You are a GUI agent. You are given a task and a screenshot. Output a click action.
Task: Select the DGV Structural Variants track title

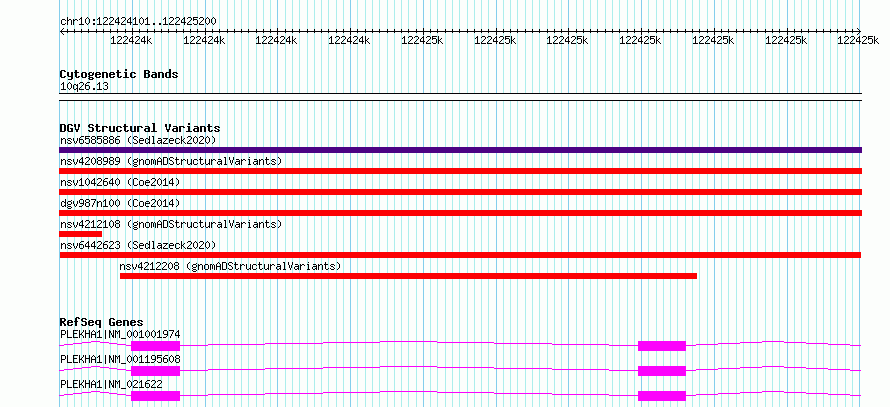[x=140, y=128]
